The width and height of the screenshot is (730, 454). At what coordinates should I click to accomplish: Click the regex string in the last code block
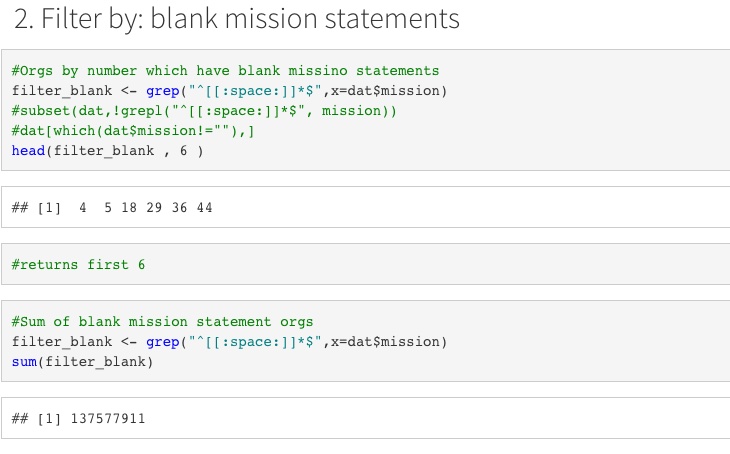point(255,342)
